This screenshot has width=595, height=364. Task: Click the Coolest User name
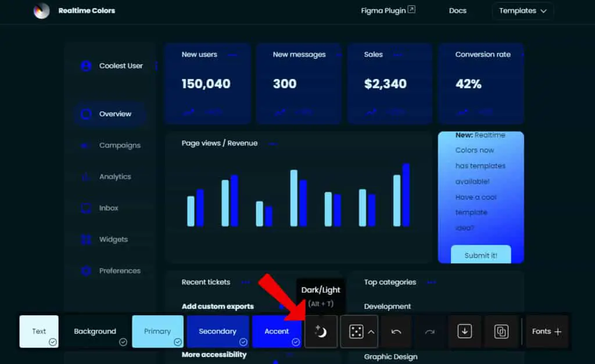pyautogui.click(x=121, y=66)
